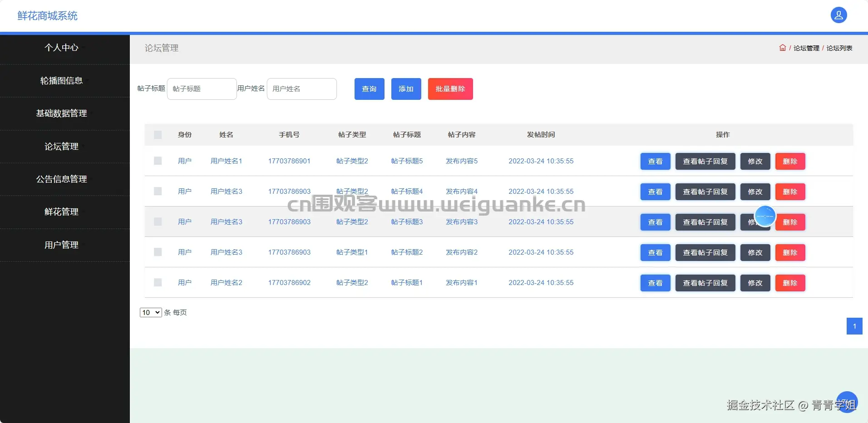Open 查看帖子回复 for 帖子标题4 row
Viewport: 868px width, 423px height.
coord(705,192)
